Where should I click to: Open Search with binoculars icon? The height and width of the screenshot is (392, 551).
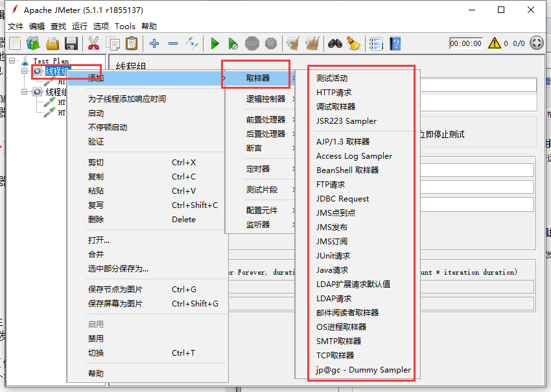pos(335,43)
